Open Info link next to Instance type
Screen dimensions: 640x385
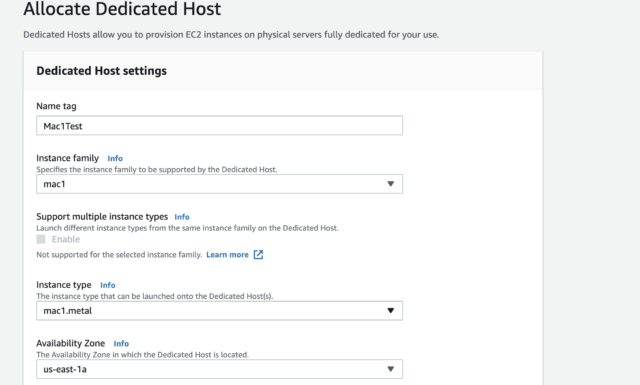(108, 285)
